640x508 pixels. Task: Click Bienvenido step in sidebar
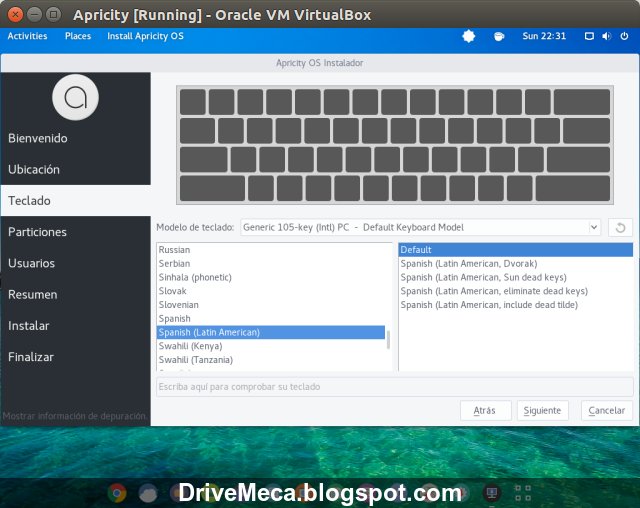pyautogui.click(x=76, y=138)
